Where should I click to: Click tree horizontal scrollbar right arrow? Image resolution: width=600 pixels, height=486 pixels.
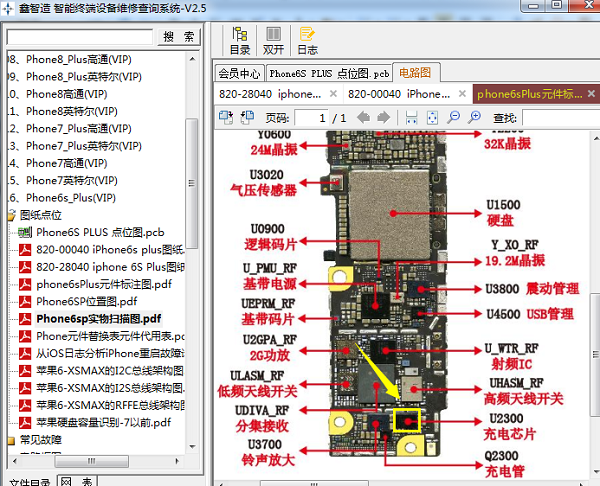click(177, 461)
